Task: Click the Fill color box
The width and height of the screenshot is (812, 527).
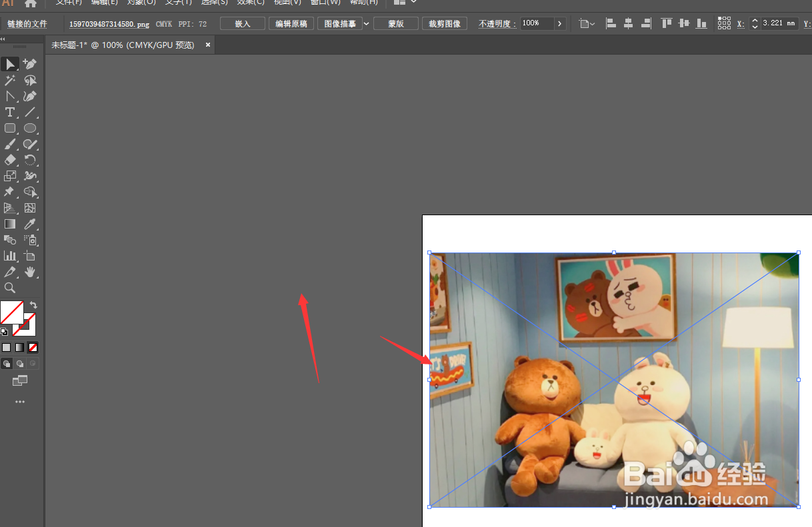Action: pyautogui.click(x=11, y=312)
